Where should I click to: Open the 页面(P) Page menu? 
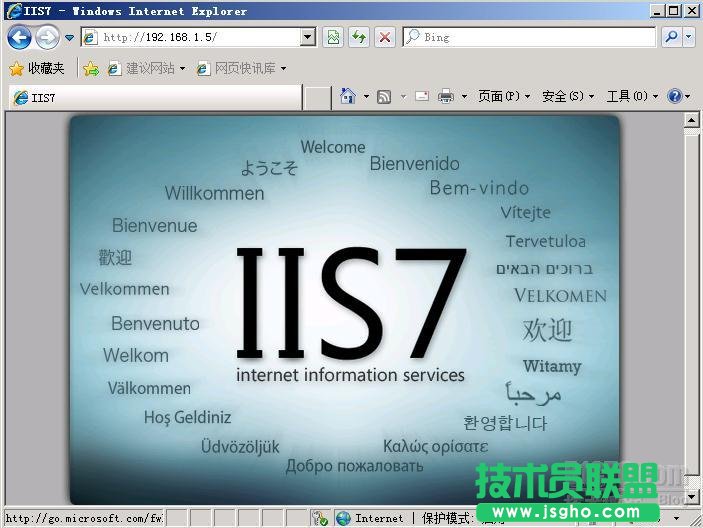pos(504,96)
